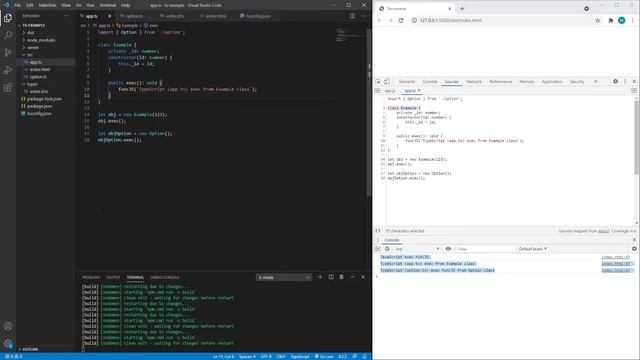640x360 pixels.
Task: Click the first index.html source link in console
Action: coord(616,257)
